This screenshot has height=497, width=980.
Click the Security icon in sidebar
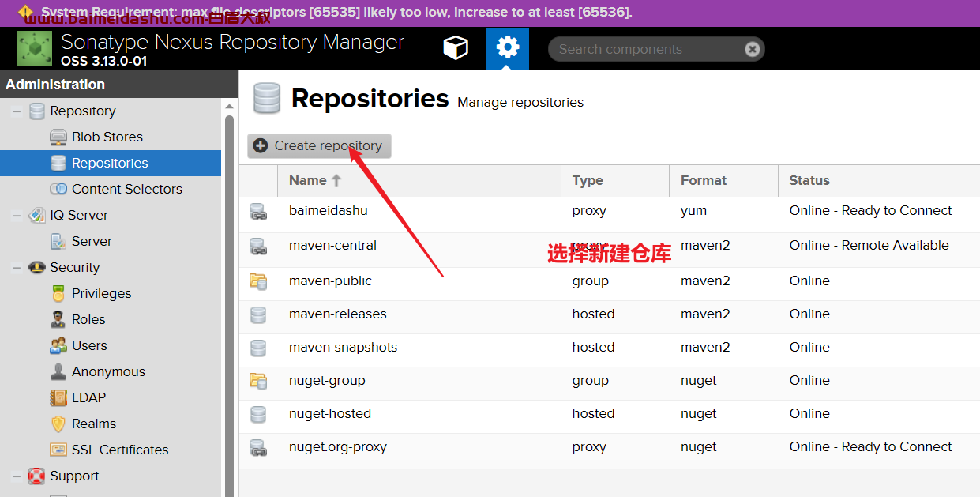pos(36,267)
